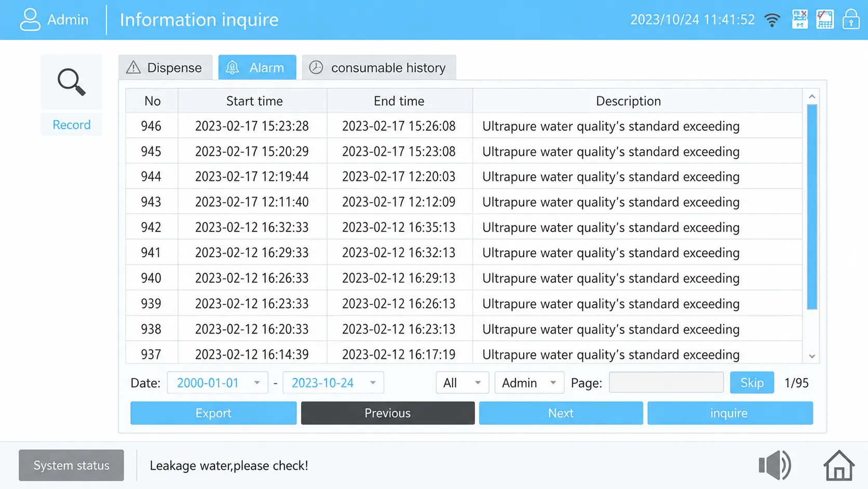Click the bell icon on the Alarm tab
The image size is (868, 489).
(x=233, y=68)
